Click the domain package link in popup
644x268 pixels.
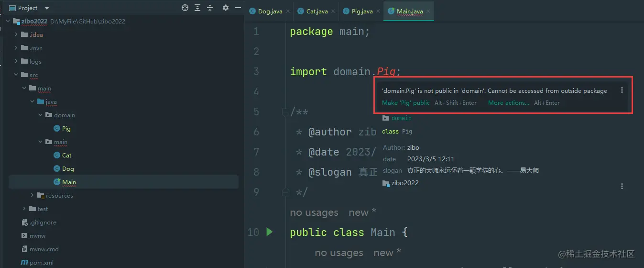pyautogui.click(x=401, y=118)
